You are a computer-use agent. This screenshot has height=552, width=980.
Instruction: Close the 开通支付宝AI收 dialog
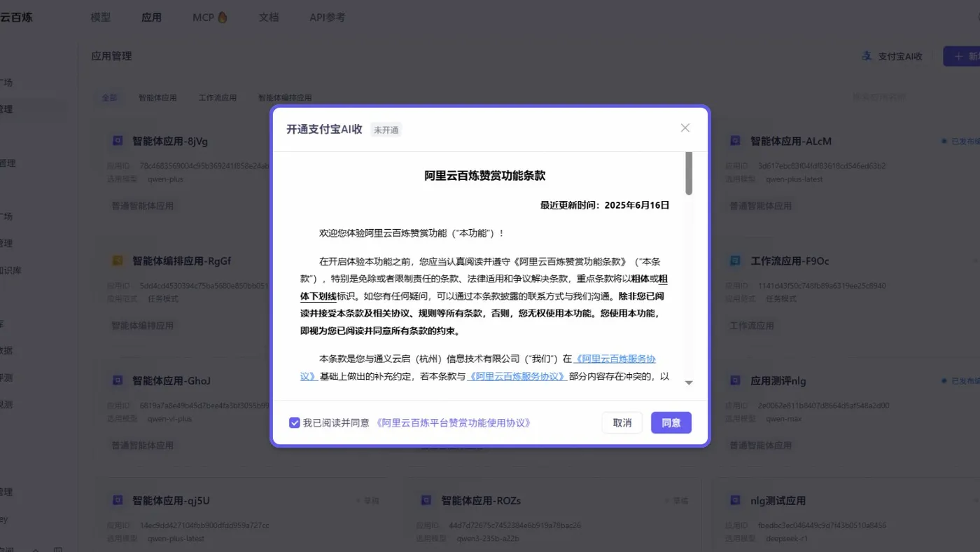pos(685,127)
